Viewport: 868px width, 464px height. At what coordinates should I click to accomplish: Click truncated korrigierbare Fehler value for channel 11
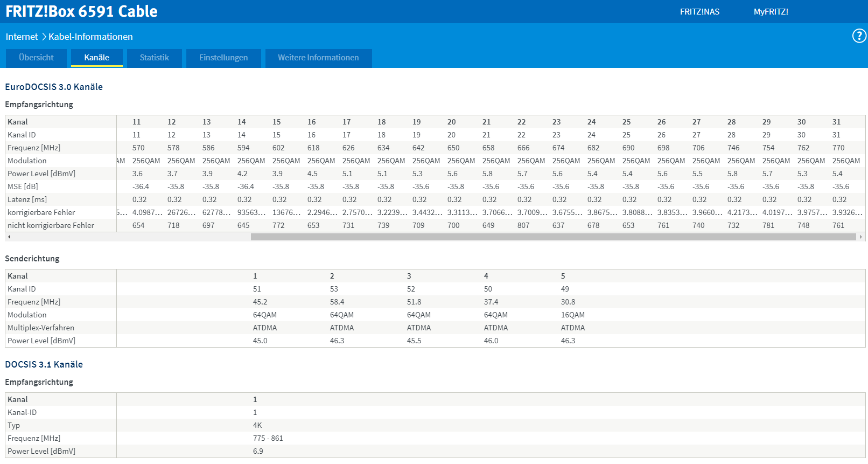point(147,212)
